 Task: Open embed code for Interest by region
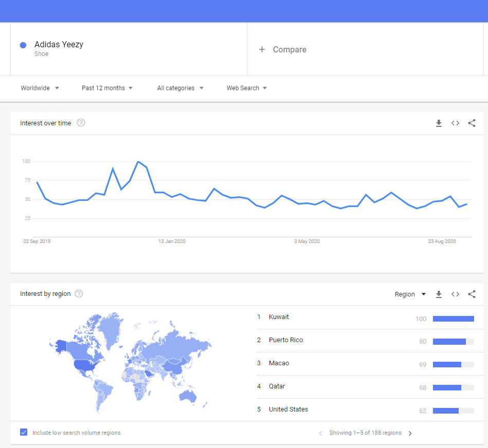tap(455, 294)
